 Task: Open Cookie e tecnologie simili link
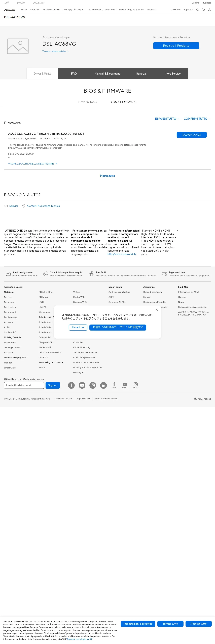click(x=79, y=639)
